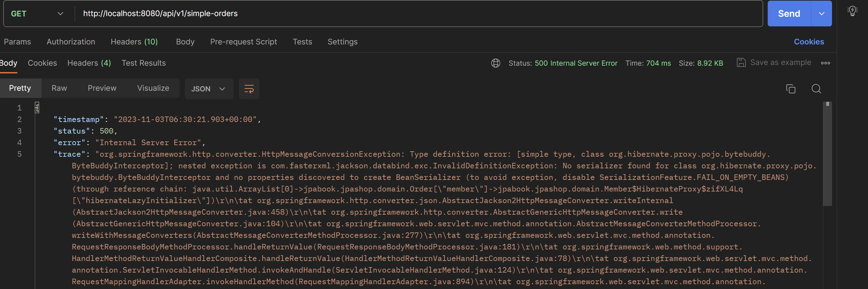
Task: Open the three-dot more options menu
Action: pos(825,63)
